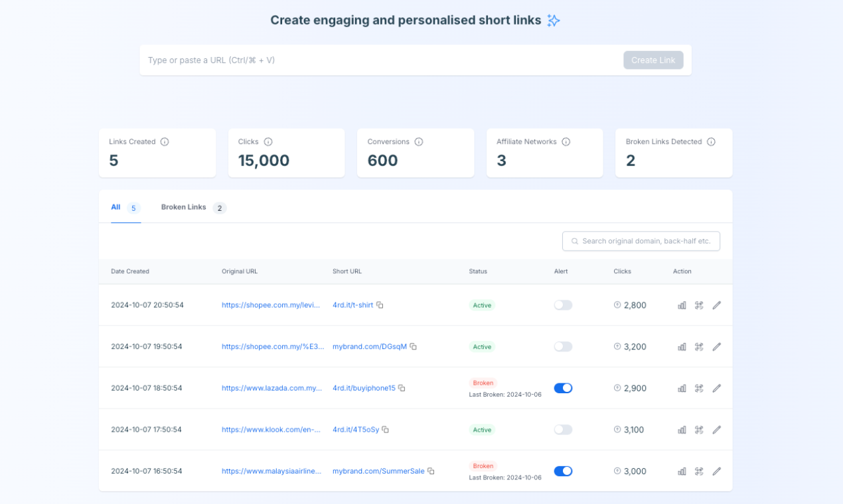Viewport: 843px width, 504px height.
Task: Open analytics chart icon for mybrand.com/SummerSale row
Action: (x=682, y=471)
